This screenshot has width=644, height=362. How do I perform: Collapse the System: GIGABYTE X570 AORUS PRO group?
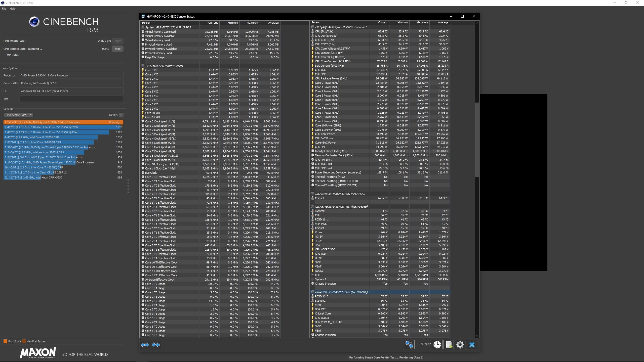[x=143, y=27]
